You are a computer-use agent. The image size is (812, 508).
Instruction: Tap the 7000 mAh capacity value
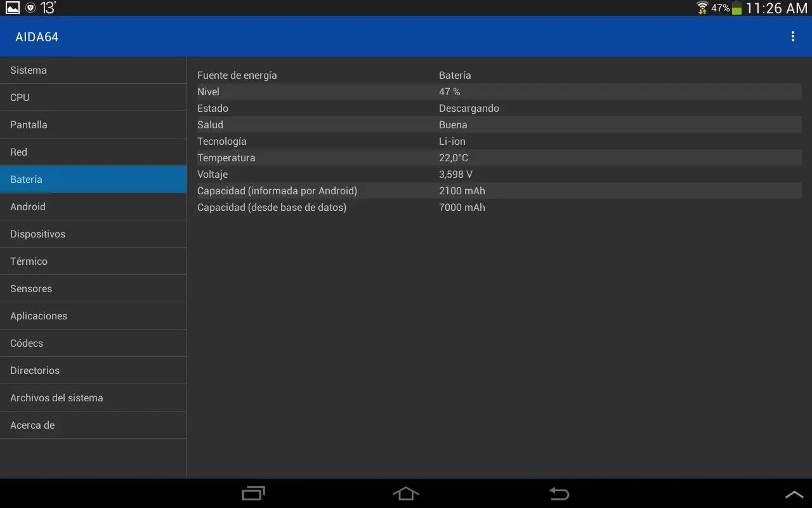point(462,208)
